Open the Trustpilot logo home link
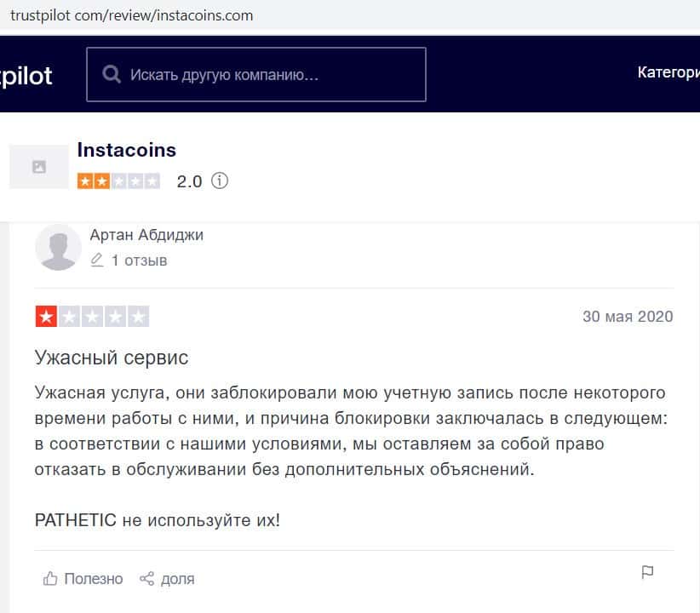The image size is (700, 613). (x=26, y=76)
